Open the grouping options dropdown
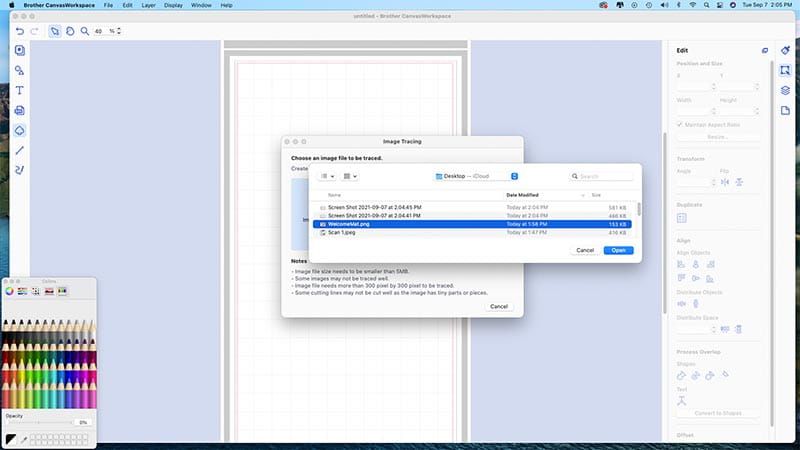The image size is (800, 450). tap(350, 176)
